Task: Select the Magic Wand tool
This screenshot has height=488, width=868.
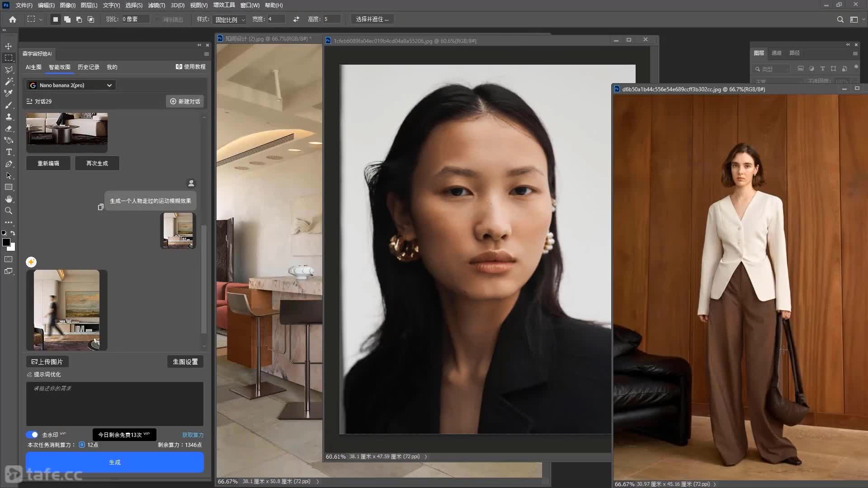Action: click(9, 81)
